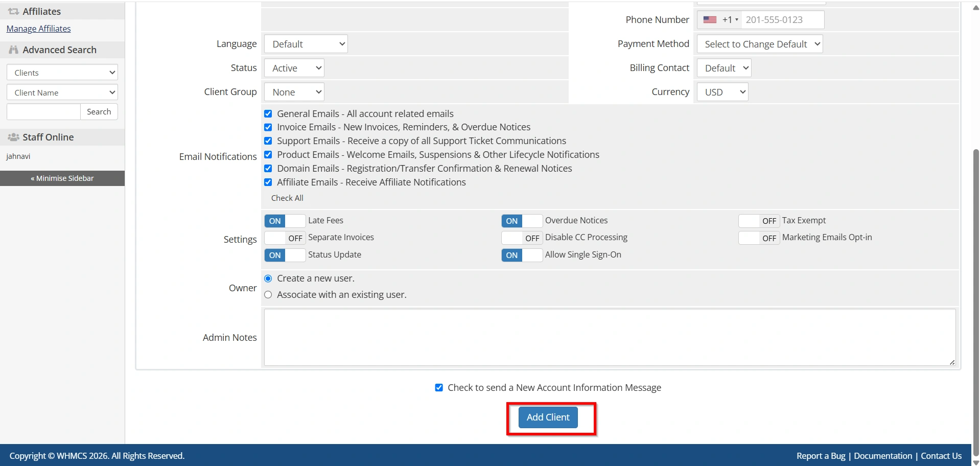The height and width of the screenshot is (466, 980).
Task: Select Create a new user radio
Action: click(x=268, y=278)
